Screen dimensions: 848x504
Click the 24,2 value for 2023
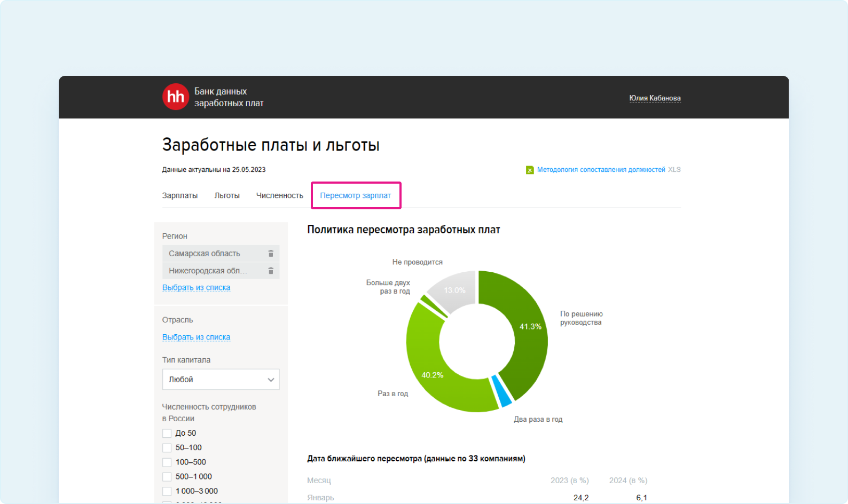[581, 498]
